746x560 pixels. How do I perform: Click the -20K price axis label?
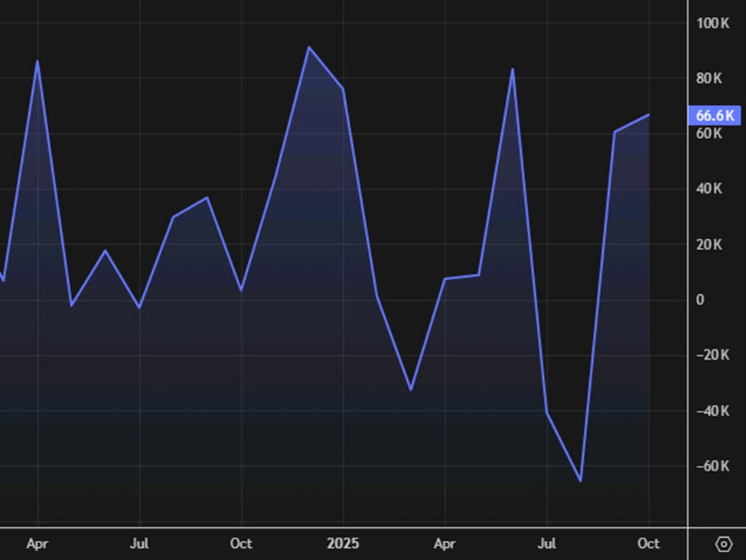click(x=712, y=356)
